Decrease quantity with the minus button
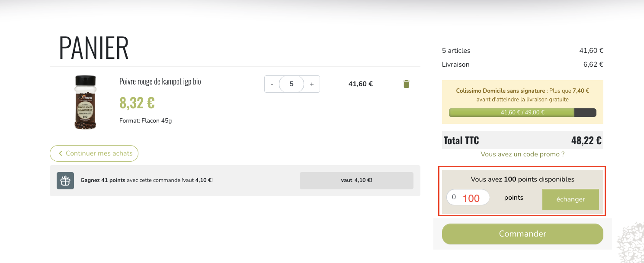 tap(272, 84)
